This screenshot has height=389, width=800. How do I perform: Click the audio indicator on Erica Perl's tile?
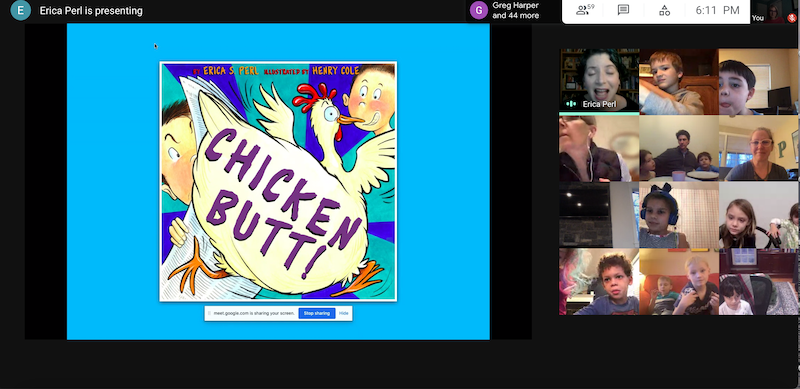pyautogui.click(x=571, y=104)
